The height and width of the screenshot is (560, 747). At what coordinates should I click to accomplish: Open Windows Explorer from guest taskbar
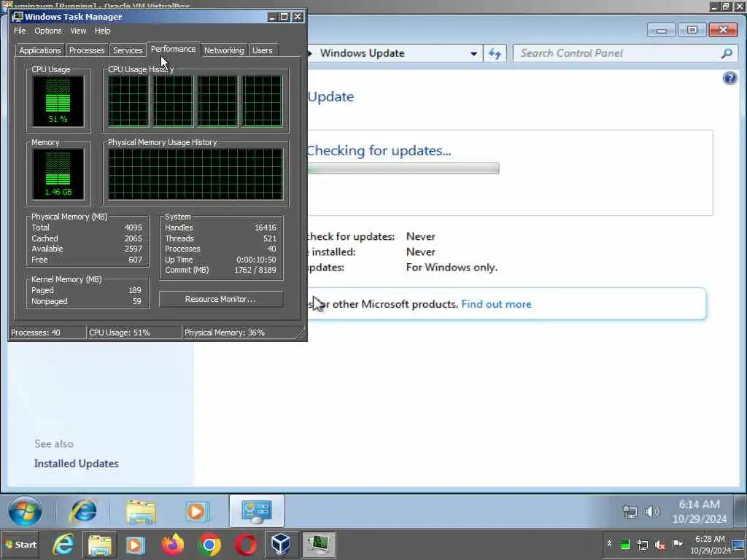[141, 512]
